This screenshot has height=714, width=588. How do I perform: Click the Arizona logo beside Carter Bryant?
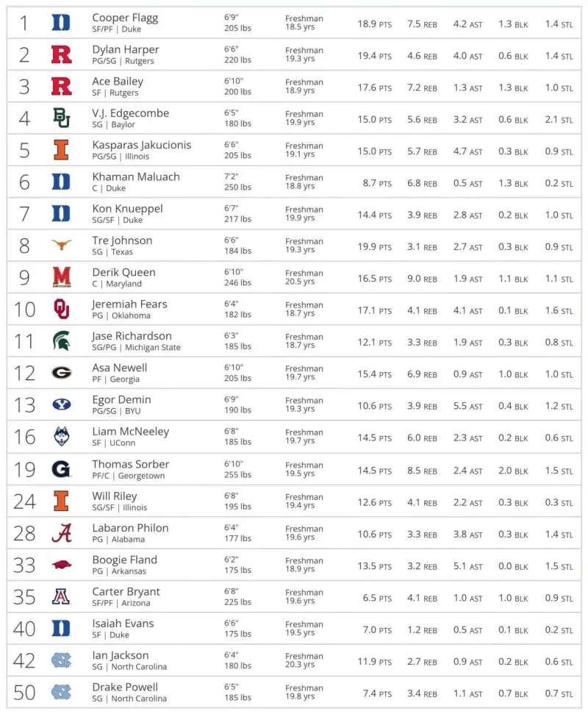62,596
